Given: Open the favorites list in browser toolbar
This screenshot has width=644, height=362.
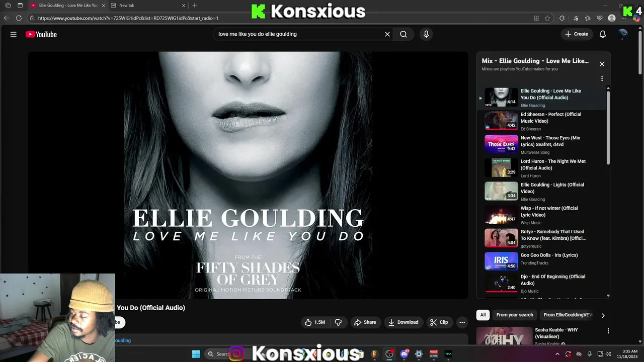Looking at the screenshot, I should 588,18.
